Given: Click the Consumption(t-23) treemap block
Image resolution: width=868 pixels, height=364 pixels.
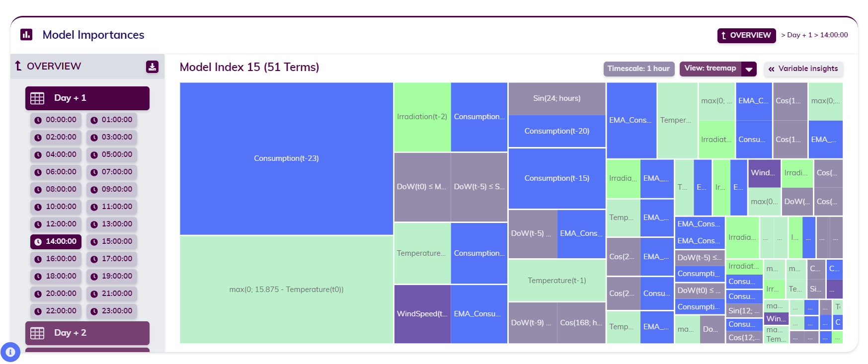Looking at the screenshot, I should [286, 158].
